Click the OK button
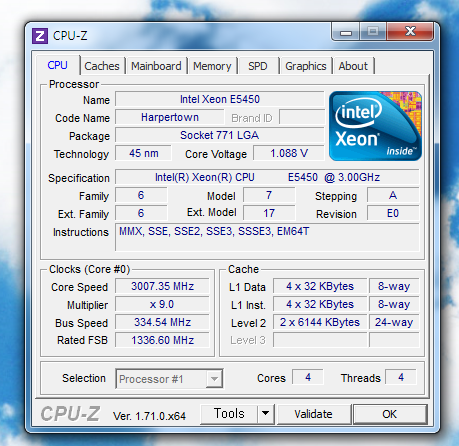This screenshot has width=459, height=446. click(390, 414)
